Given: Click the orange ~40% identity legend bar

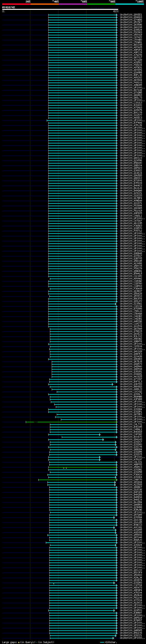Looking at the screenshot, I should [x=45, y=4].
